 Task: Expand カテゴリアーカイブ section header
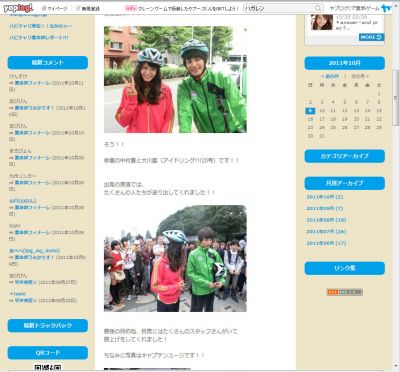click(x=344, y=156)
